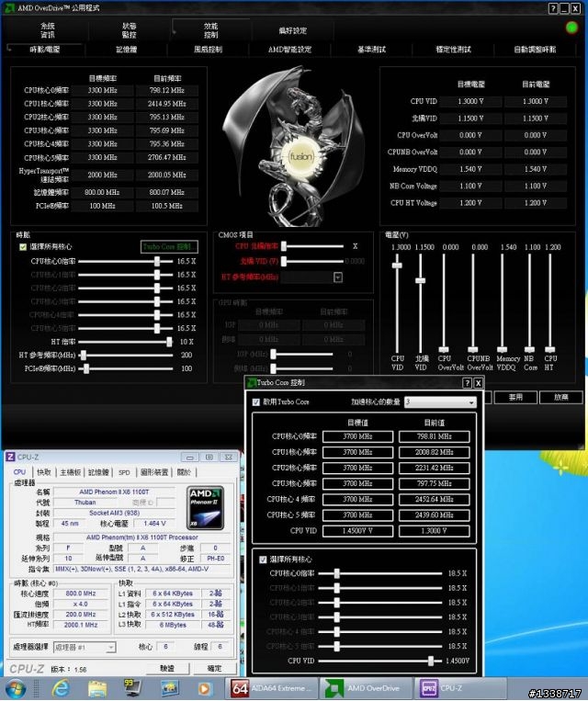The image size is (588, 701).
Task: Switch to the SPD tab in CPU-Z
Action: click(x=124, y=472)
